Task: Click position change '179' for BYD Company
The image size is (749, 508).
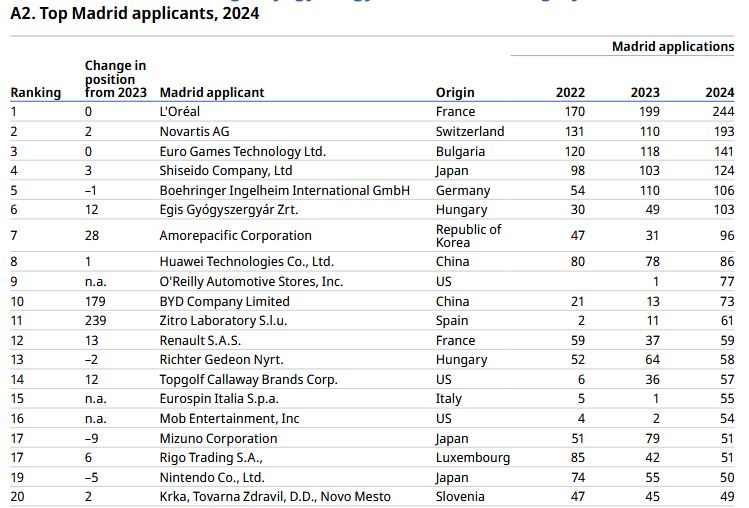Action: click(x=95, y=302)
